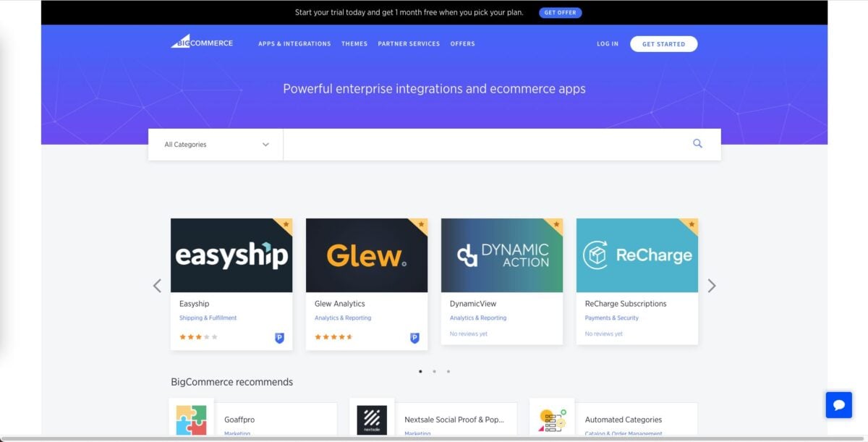This screenshot has width=868, height=442.
Task: Click the ReCharge Subscriptions logo
Action: (637, 255)
